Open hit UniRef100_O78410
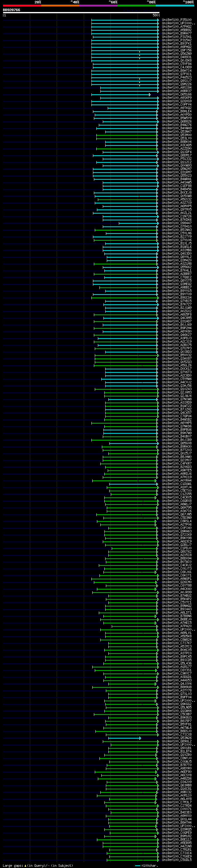Screen dimensions: 197x868 (x=176, y=226)
